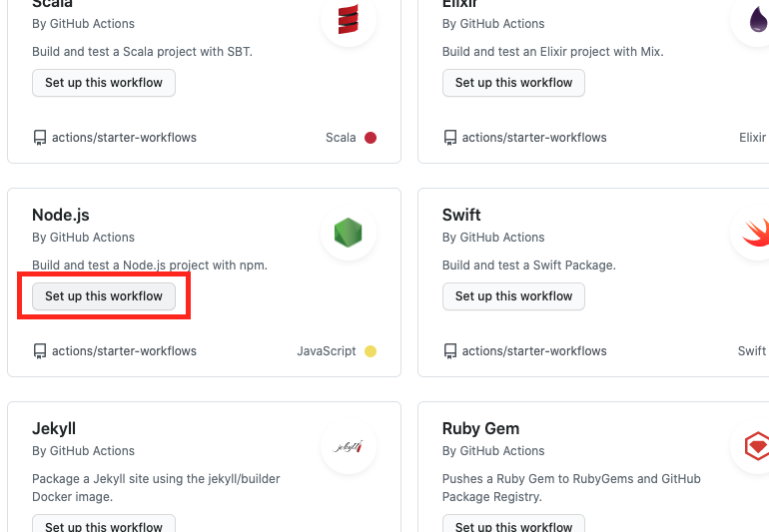The height and width of the screenshot is (532, 769).
Task: Click repo icon in Swift card
Action: 450,351
